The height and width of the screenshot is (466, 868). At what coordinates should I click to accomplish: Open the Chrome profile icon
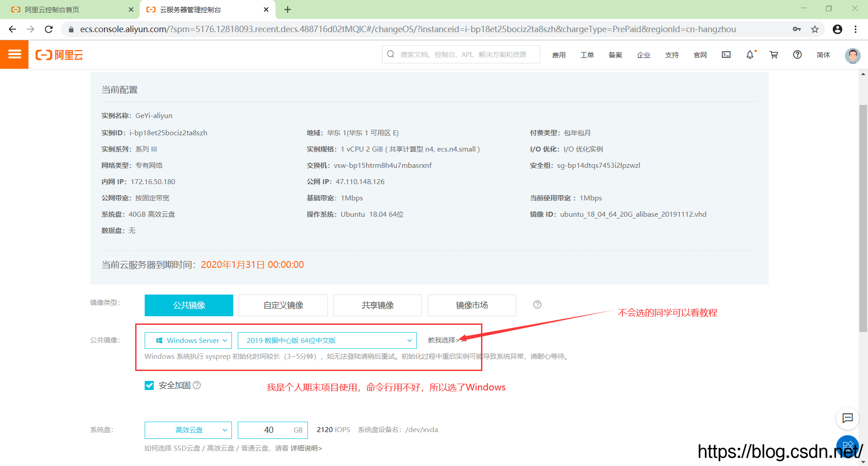(837, 29)
